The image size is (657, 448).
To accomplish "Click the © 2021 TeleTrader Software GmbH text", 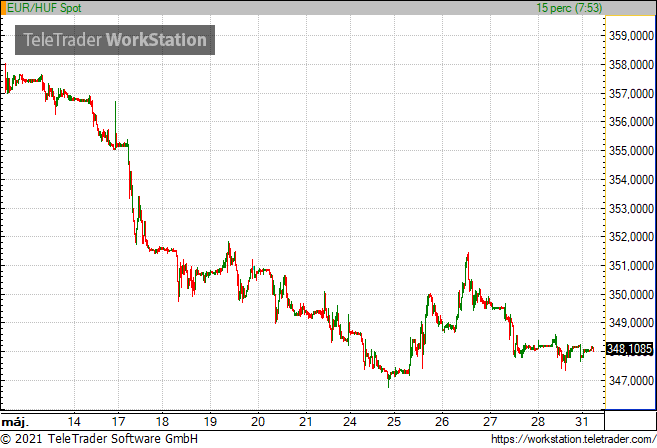I will click(x=99, y=439).
